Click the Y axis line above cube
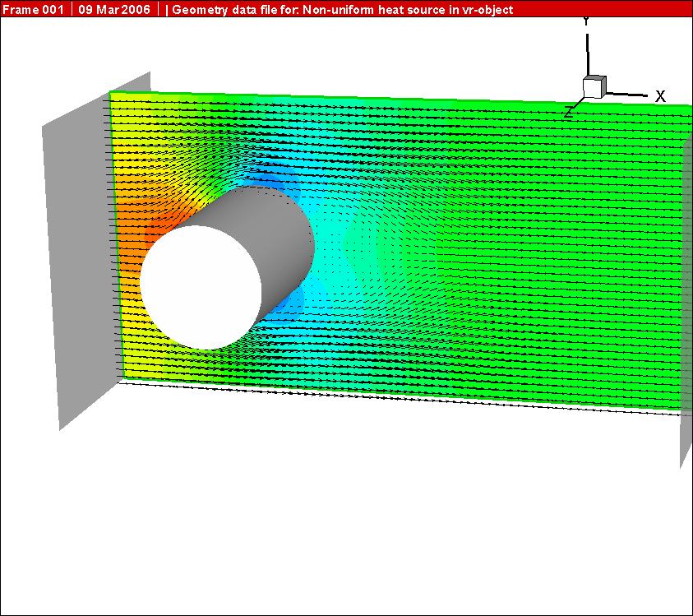693x616 pixels. tap(586, 49)
